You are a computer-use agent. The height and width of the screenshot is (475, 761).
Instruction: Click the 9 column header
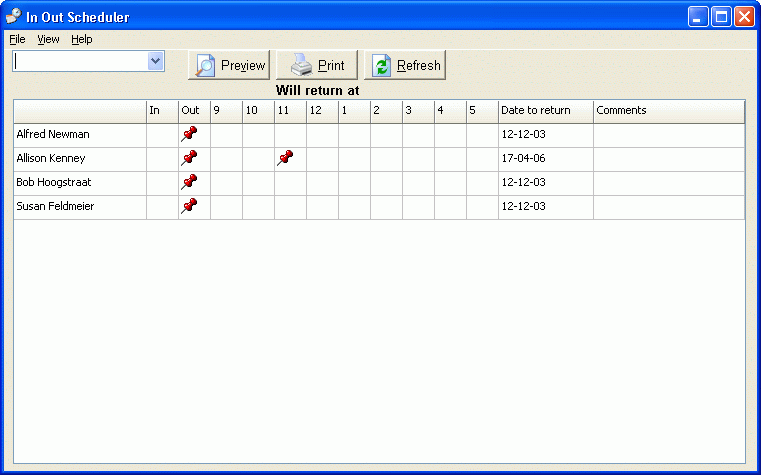[227, 111]
